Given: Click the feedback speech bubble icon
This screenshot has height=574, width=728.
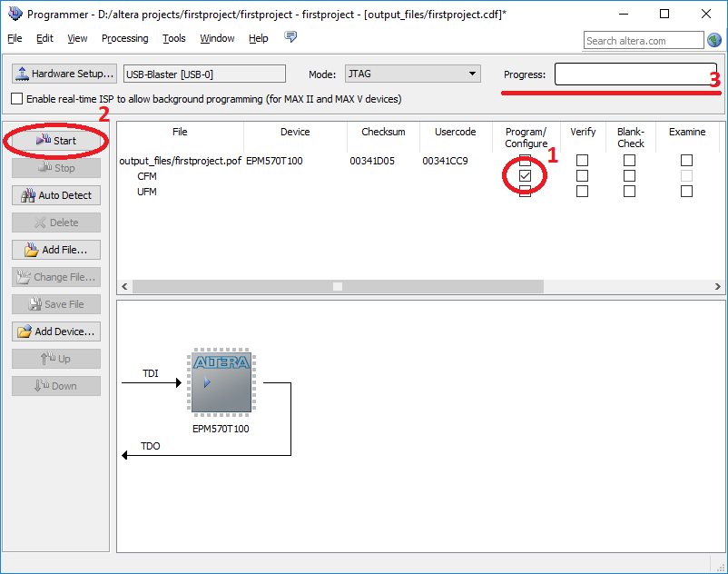Looking at the screenshot, I should tap(290, 36).
